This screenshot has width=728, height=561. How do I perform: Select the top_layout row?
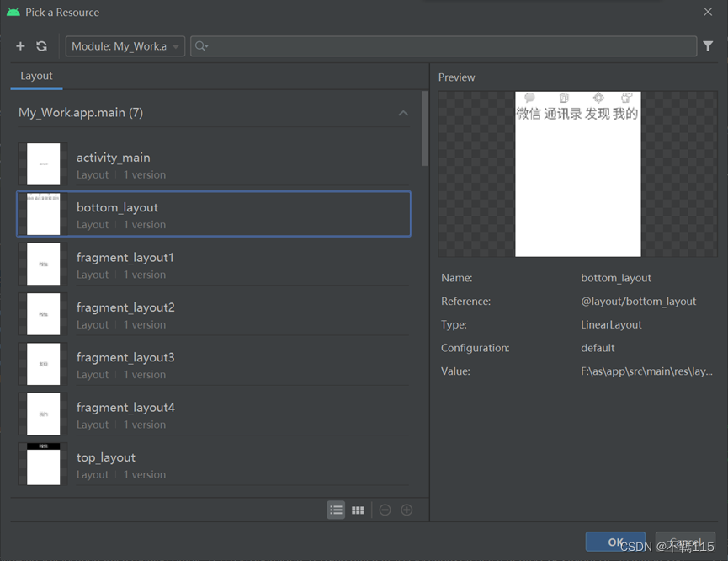pyautogui.click(x=214, y=464)
